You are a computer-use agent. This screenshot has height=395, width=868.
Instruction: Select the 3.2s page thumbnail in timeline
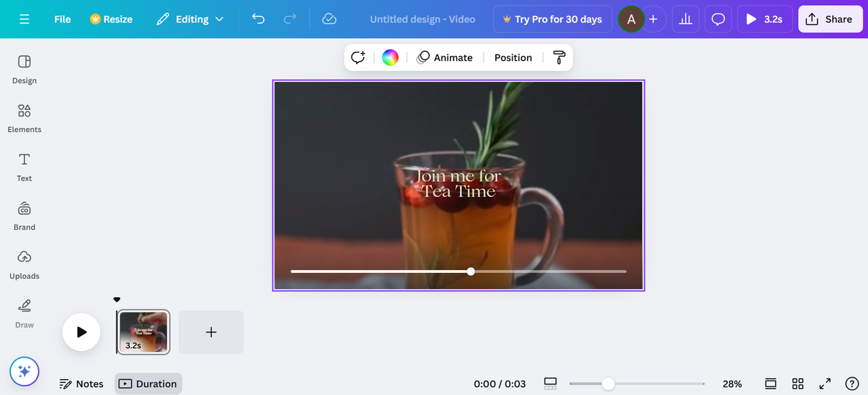tap(144, 332)
